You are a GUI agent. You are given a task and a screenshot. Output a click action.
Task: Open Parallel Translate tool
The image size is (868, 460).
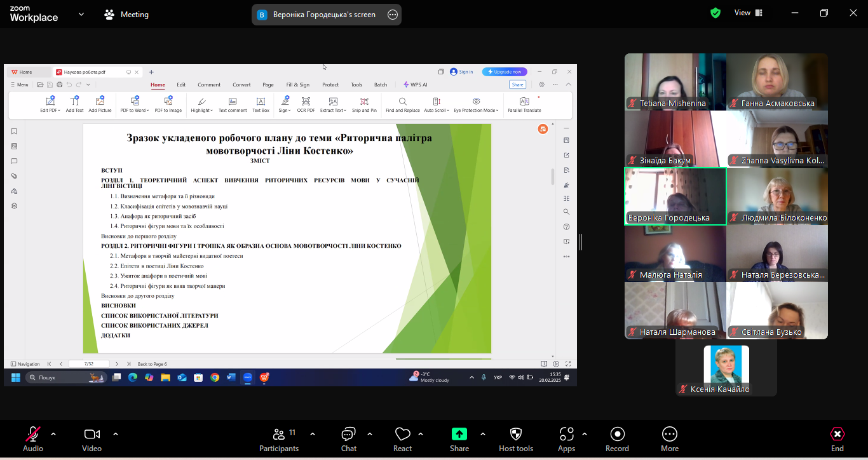[524, 105]
